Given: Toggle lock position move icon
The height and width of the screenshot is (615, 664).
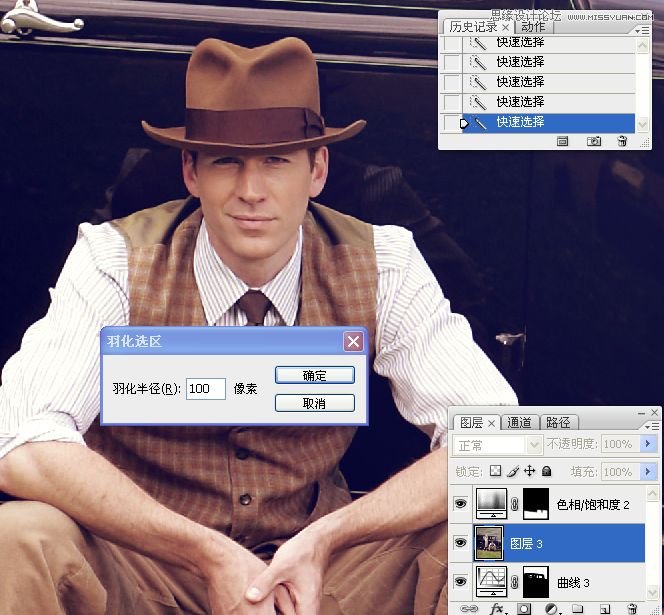Looking at the screenshot, I should click(x=529, y=471).
